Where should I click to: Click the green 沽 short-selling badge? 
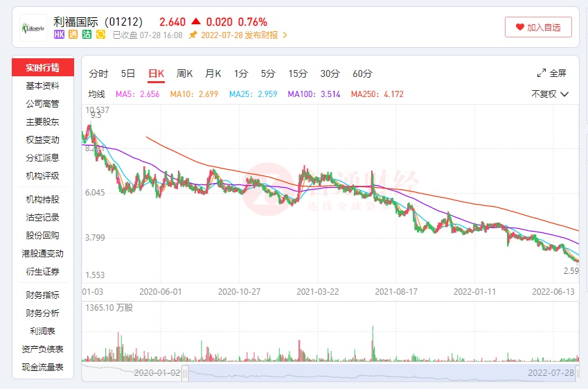pyautogui.click(x=87, y=35)
